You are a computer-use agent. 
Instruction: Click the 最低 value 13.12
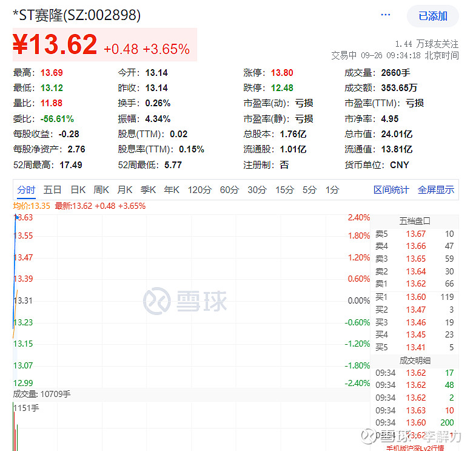[52, 88]
